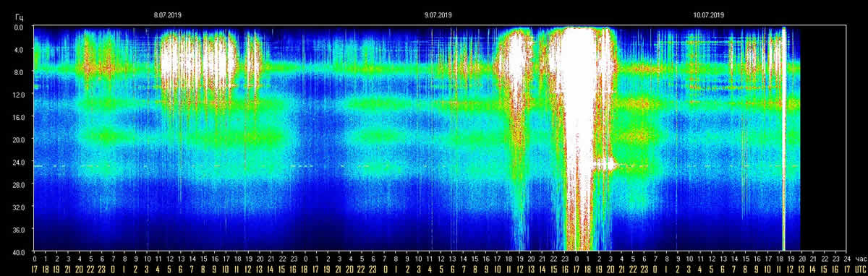Click the Гц frequency unit label
The image size is (868, 276).
20,16
